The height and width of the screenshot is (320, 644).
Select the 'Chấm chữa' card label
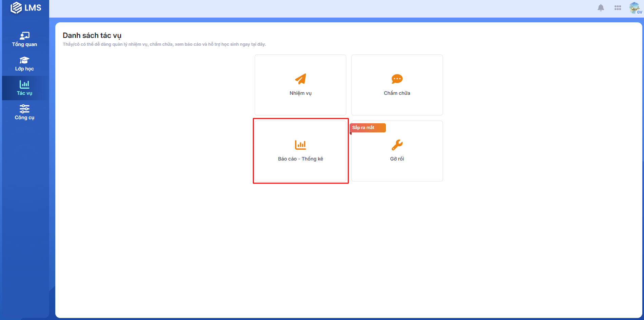pyautogui.click(x=397, y=93)
